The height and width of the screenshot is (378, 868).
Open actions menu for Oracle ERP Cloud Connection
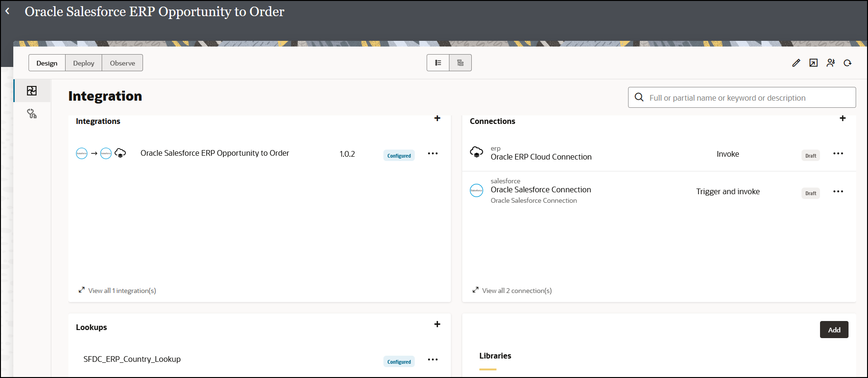click(838, 153)
